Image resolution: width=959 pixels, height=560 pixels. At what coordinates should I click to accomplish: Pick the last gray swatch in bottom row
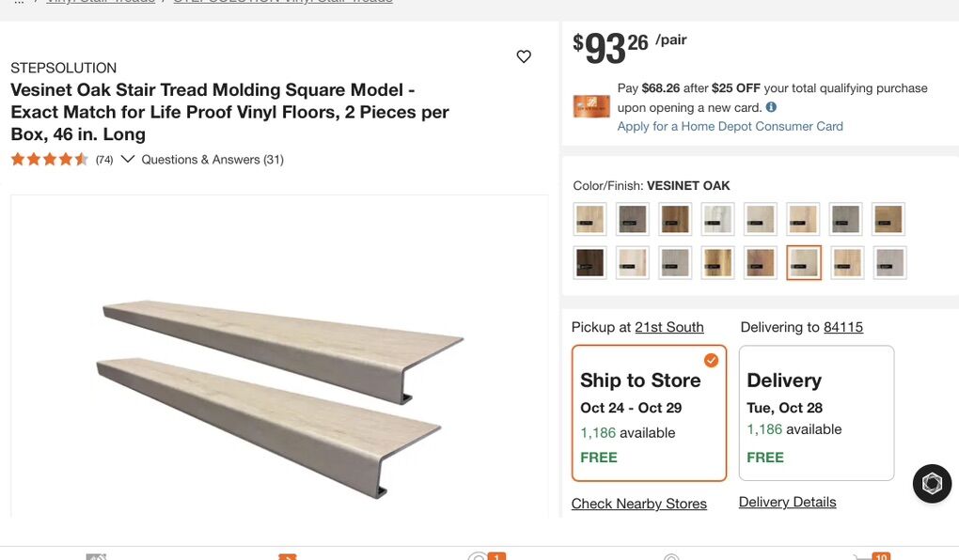[x=888, y=262]
